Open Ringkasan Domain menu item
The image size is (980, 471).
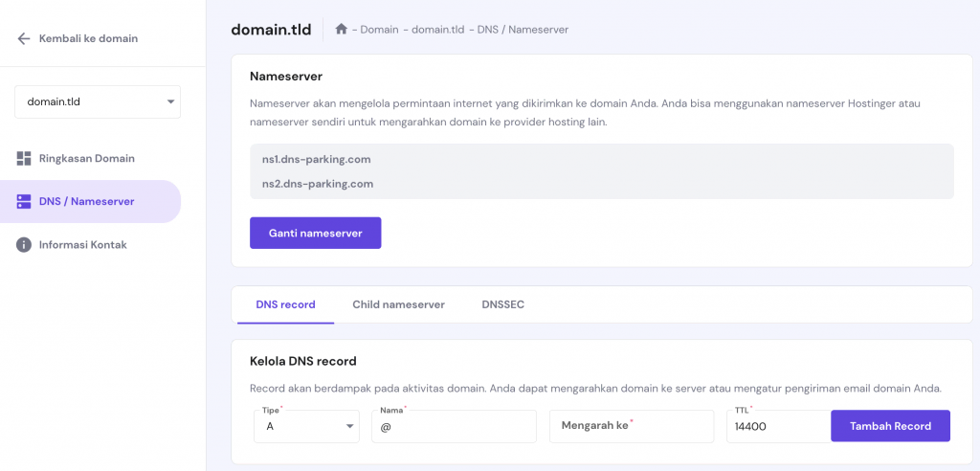[x=86, y=158]
